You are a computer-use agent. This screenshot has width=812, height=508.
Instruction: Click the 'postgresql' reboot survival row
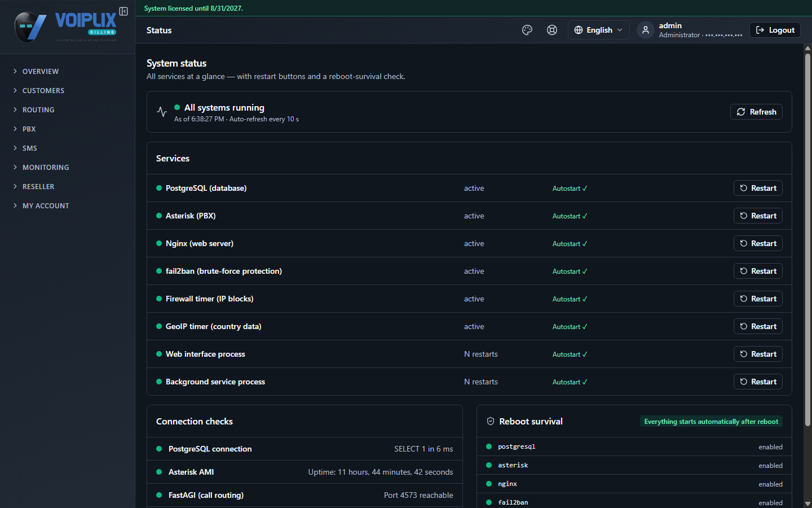pos(634,446)
